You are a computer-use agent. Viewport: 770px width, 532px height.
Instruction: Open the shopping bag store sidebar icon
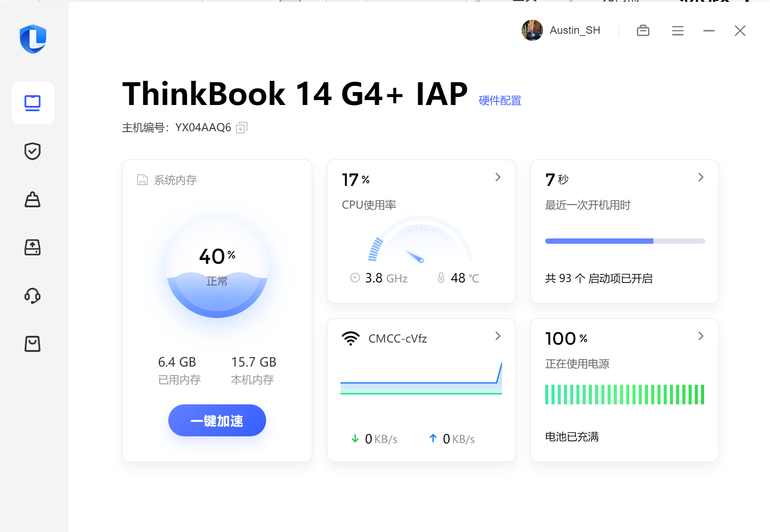pos(32,343)
